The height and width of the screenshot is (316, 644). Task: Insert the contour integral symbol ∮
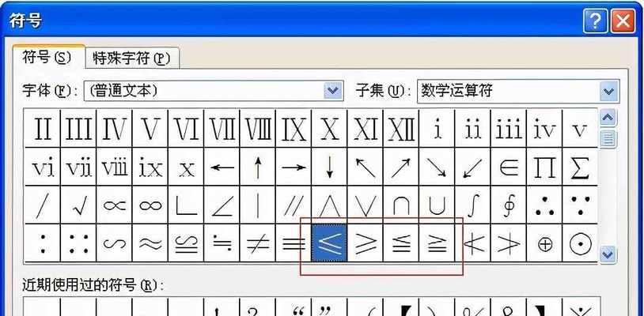(x=509, y=205)
